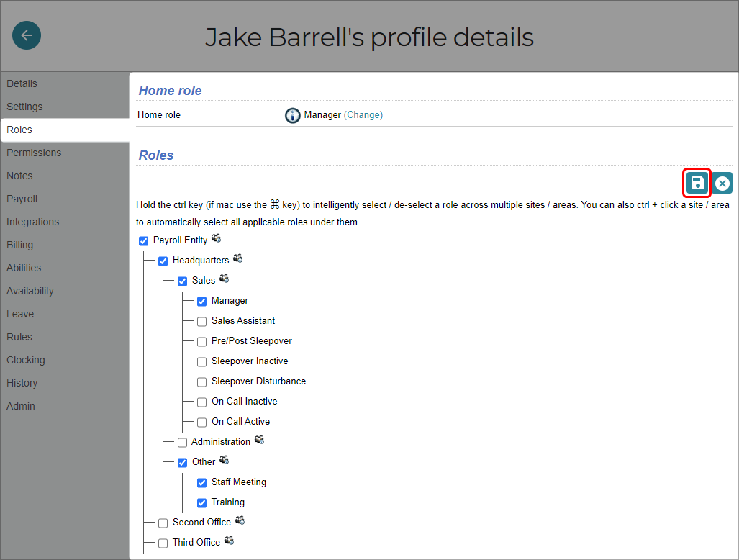Open the Abilities tab
Viewport: 739px width, 560px height.
[65, 268]
